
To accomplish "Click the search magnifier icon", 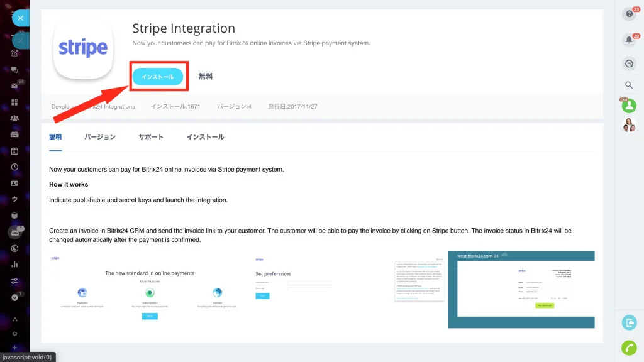I will click(628, 85).
